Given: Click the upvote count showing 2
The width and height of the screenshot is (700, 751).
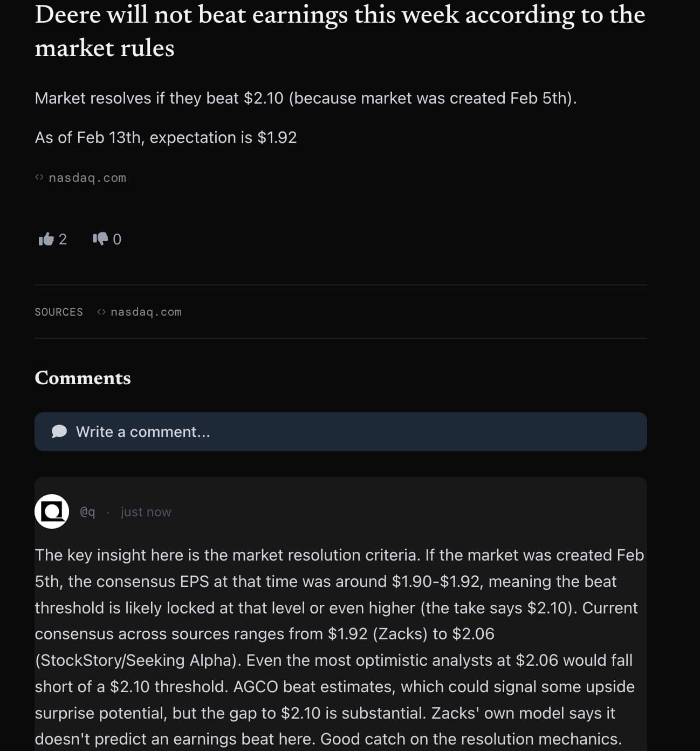Looking at the screenshot, I should [63, 239].
